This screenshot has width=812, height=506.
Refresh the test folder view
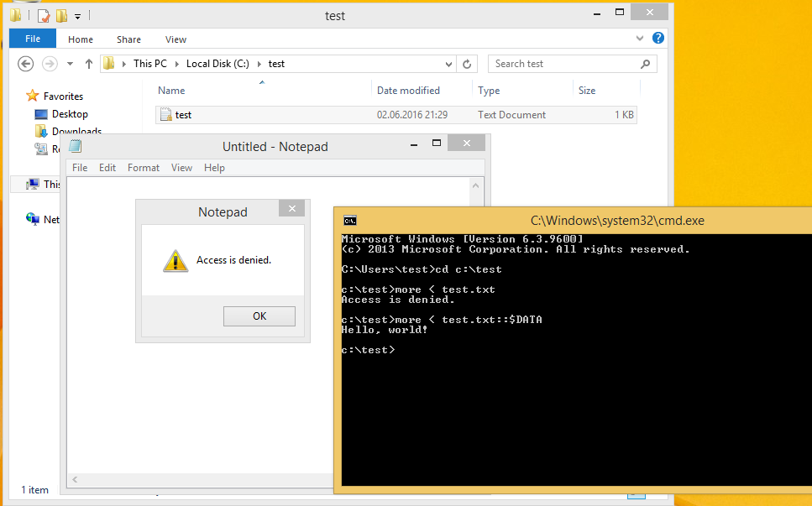[x=467, y=64]
